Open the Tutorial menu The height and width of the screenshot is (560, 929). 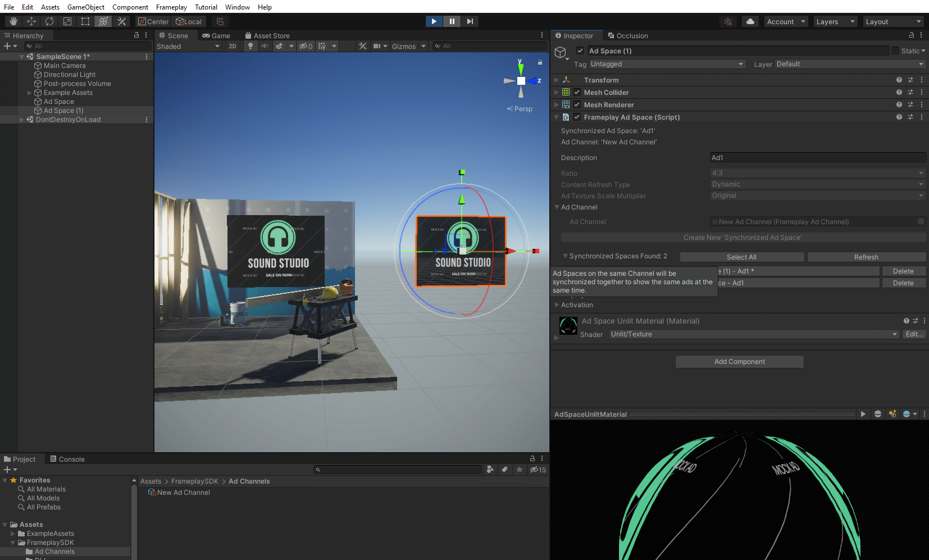click(206, 7)
